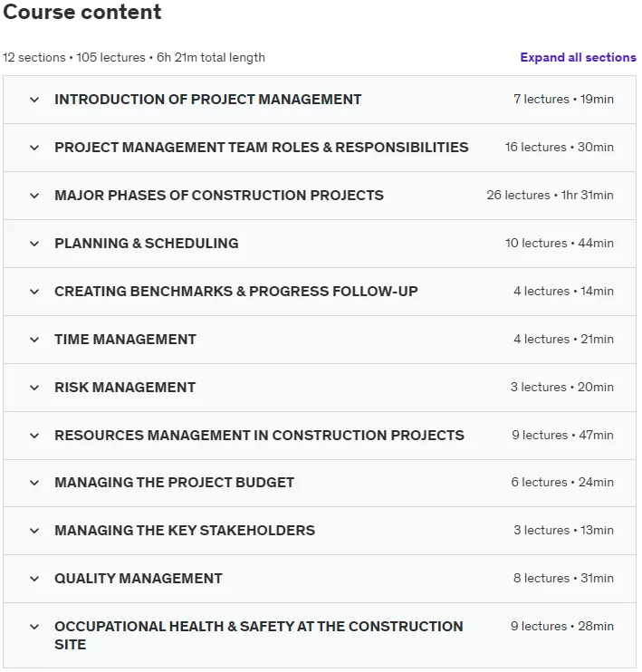
Task: Select the Planning & Scheduling section title
Action: (x=146, y=244)
